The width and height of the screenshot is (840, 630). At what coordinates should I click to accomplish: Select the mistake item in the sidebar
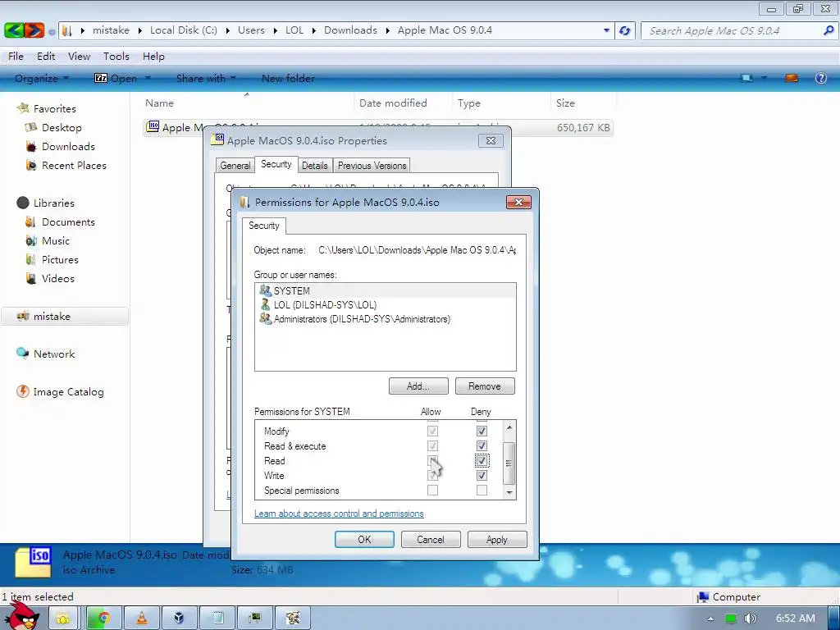pyautogui.click(x=64, y=317)
